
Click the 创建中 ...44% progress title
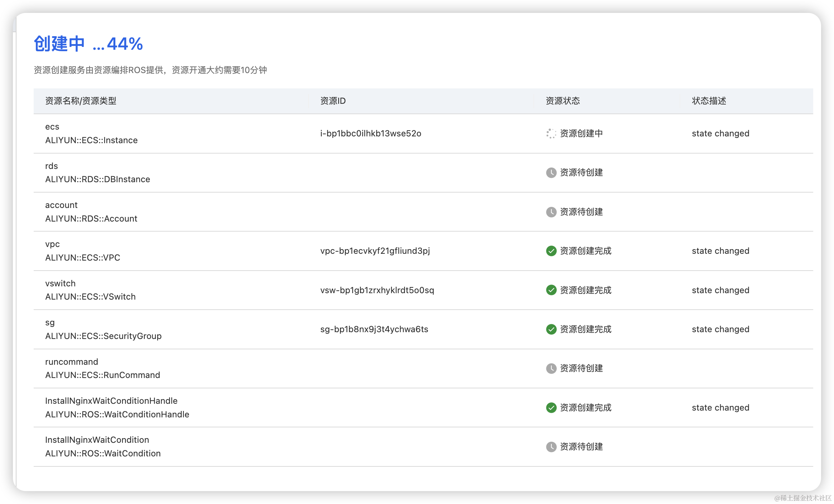pos(88,44)
